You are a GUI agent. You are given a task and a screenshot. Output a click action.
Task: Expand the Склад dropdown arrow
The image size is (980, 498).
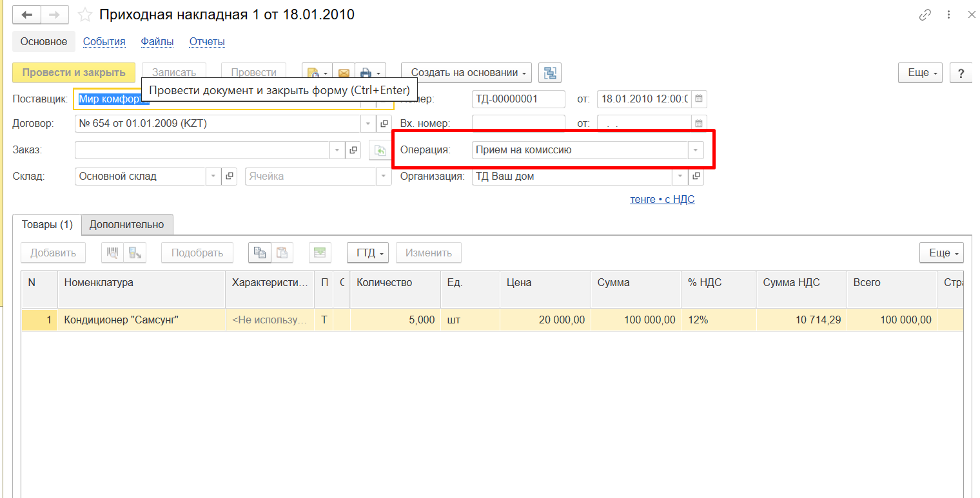(213, 177)
